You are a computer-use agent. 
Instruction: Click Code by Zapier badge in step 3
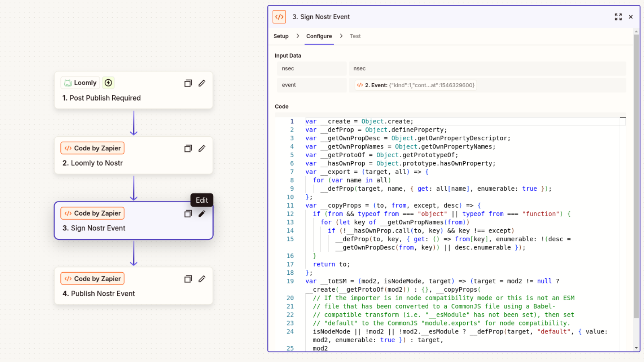[x=93, y=213]
